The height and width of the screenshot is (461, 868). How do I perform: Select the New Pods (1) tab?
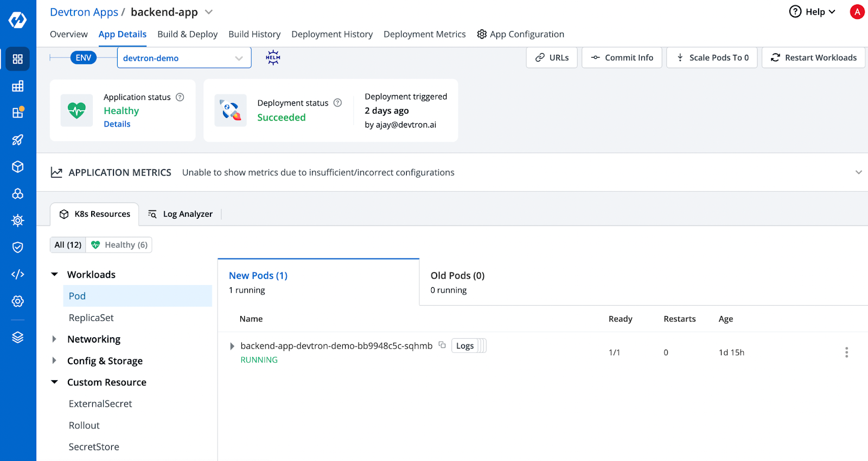pyautogui.click(x=318, y=282)
